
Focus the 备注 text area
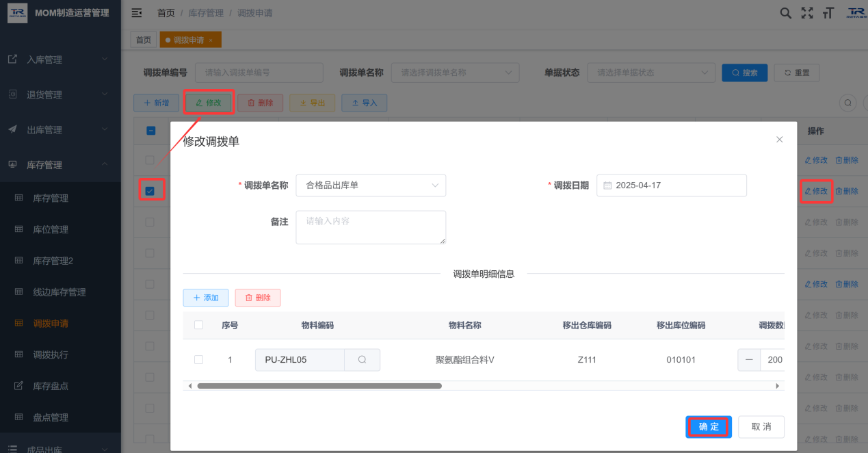click(x=371, y=227)
